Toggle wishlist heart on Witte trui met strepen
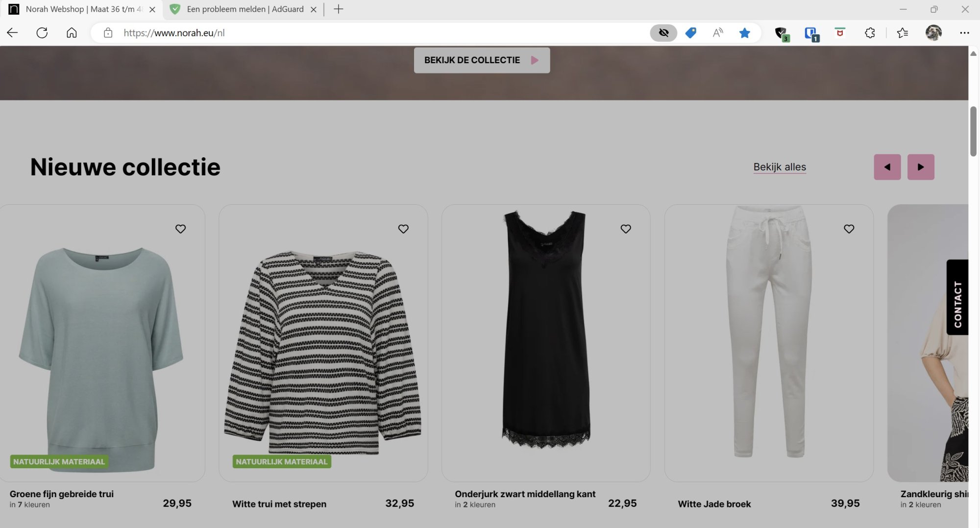The width and height of the screenshot is (980, 528). [403, 229]
